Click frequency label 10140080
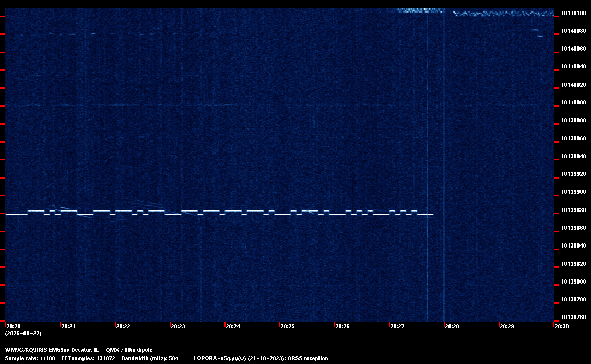The width and height of the screenshot is (591, 364). coord(574,31)
